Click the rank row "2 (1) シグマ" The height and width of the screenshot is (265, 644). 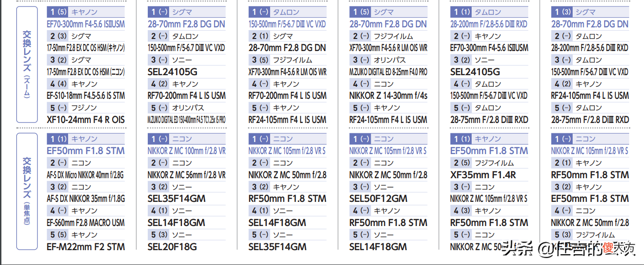tap(287, 36)
